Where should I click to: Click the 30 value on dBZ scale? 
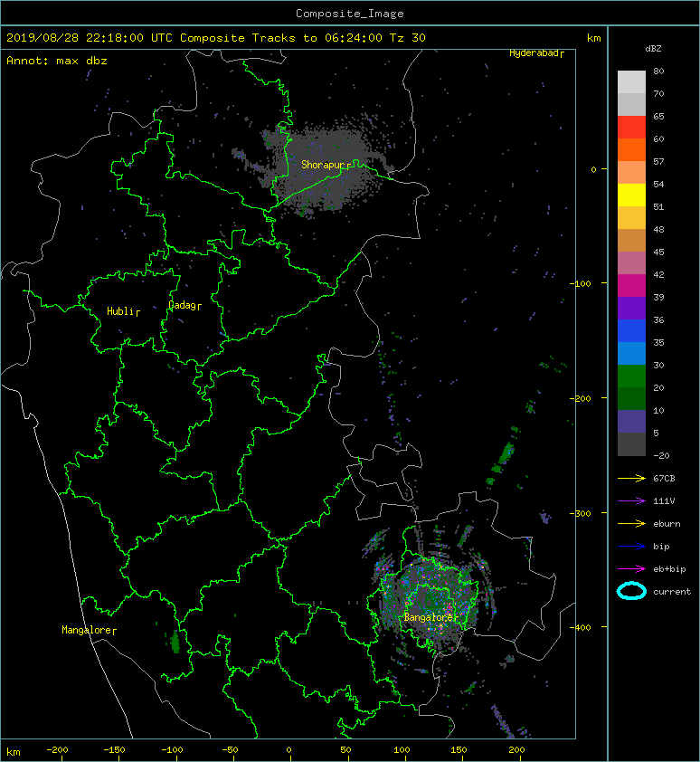(658, 365)
